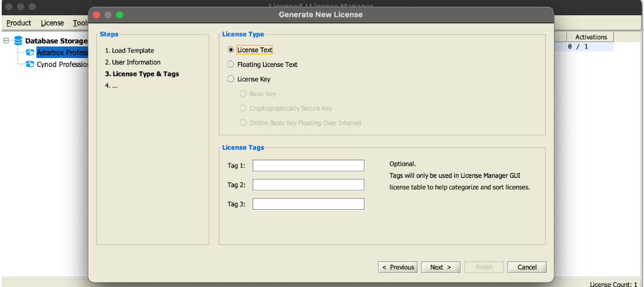Select the Cynod Professional tree item
The width and height of the screenshot is (644, 287).
[x=62, y=64]
